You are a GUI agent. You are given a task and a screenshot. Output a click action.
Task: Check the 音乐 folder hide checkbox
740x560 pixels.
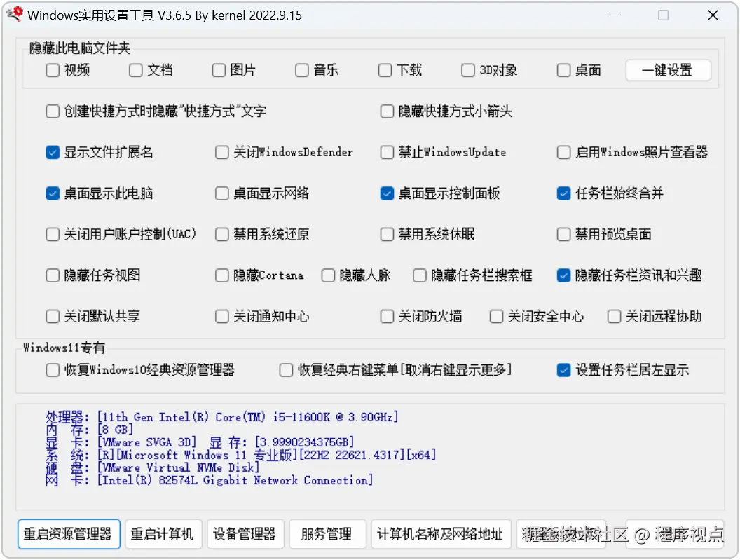tap(301, 71)
